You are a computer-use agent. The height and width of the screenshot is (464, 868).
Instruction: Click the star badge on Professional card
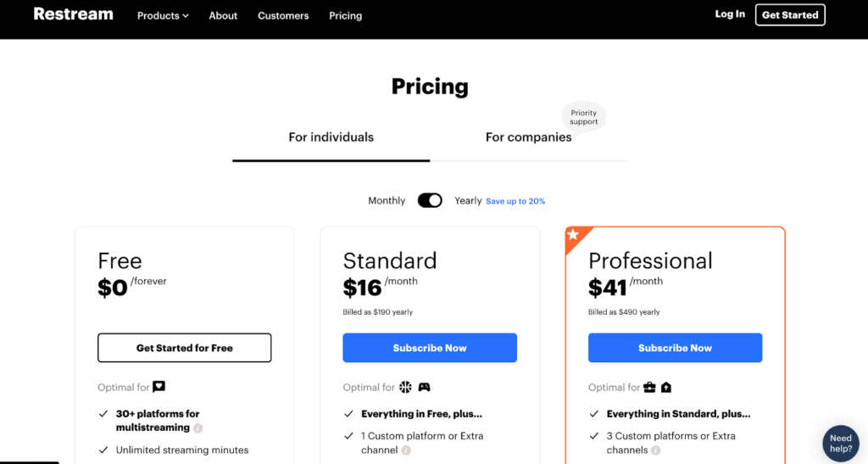point(574,235)
